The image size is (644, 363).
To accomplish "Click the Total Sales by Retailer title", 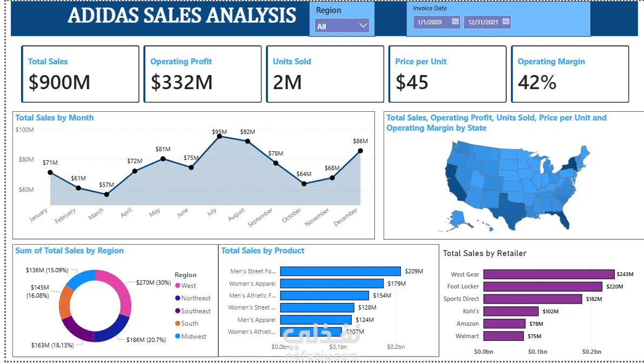I will pos(485,253).
